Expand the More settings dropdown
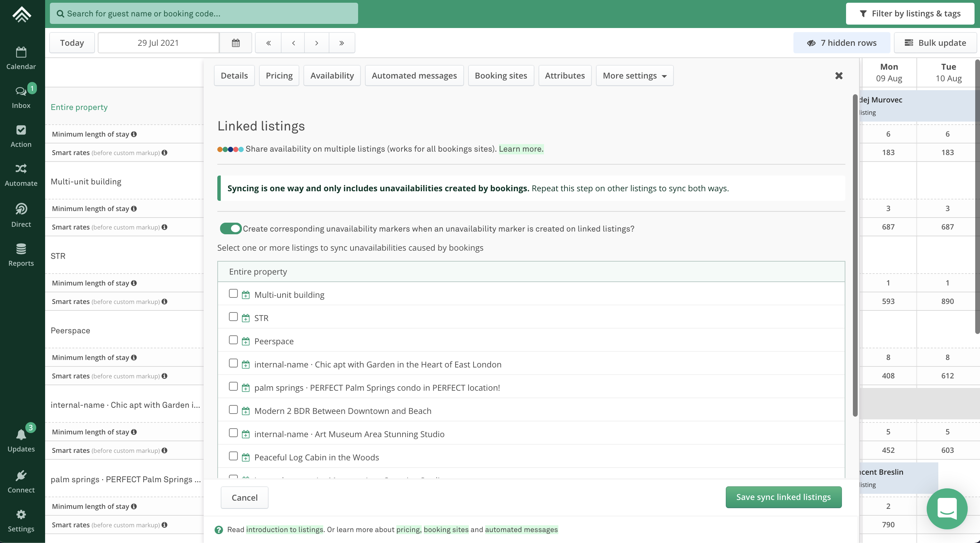Viewport: 980px width, 543px height. (634, 76)
